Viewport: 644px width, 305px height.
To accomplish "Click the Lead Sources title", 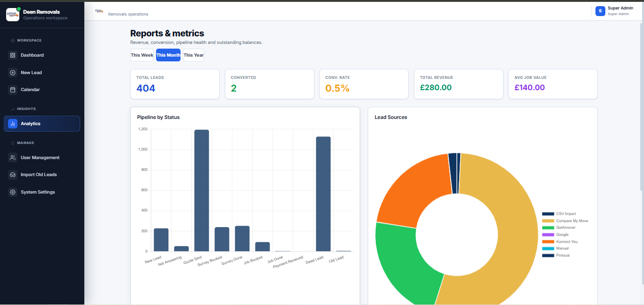I will pos(391,117).
